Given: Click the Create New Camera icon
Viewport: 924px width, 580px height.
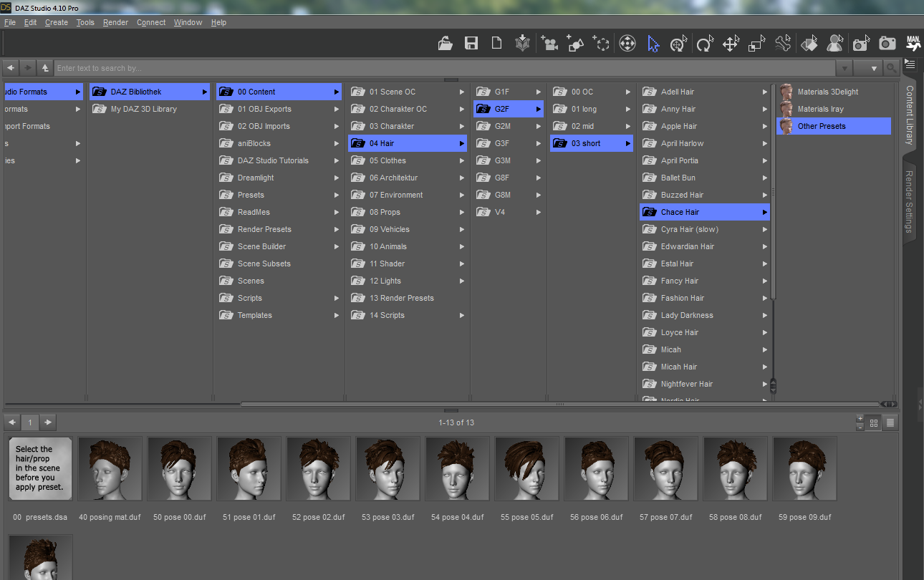Looking at the screenshot, I should click(549, 44).
